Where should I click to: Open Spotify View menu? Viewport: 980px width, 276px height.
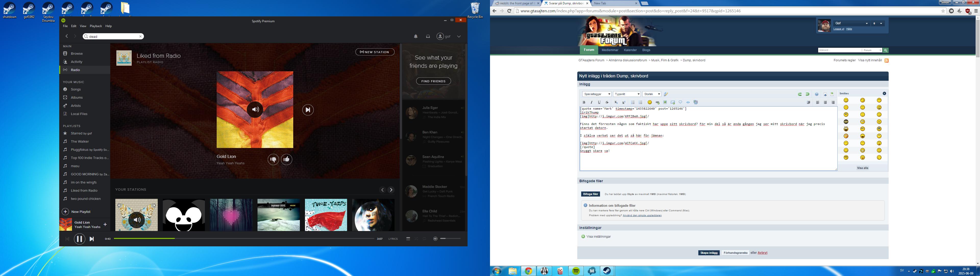[83, 26]
